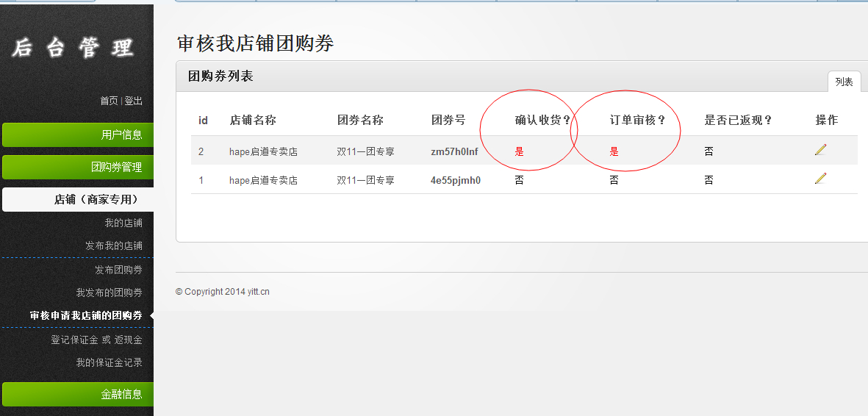Viewport: 868px width, 416px height.
Task: Open the 用户信息 sidebar section
Action: [77, 135]
